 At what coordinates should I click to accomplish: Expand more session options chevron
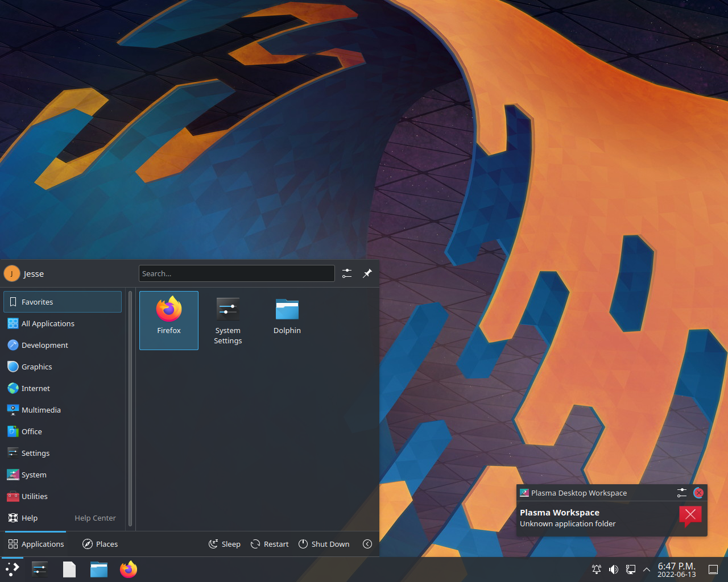click(367, 544)
